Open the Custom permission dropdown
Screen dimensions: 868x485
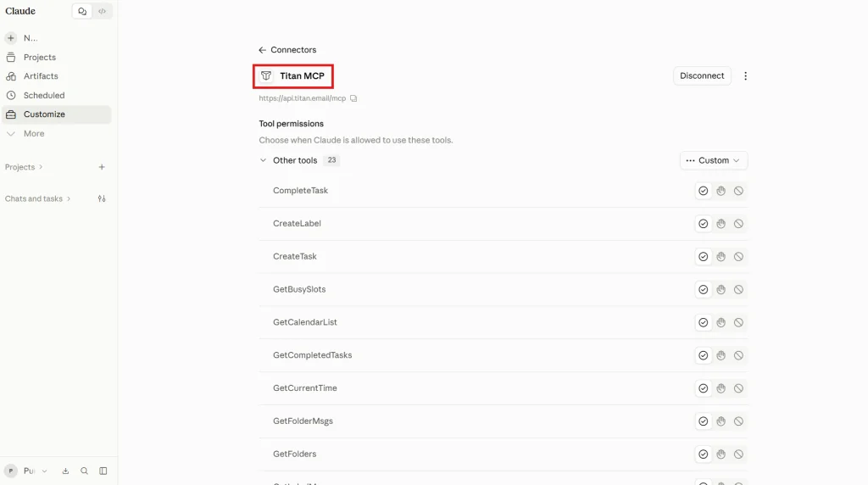pyautogui.click(x=714, y=160)
